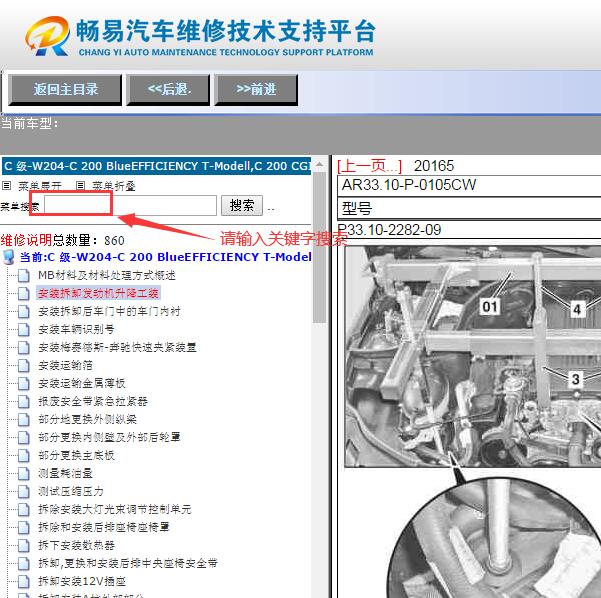
Task: Open the 拆除安装大灯光束调节控制单元 entry
Action: click(115, 509)
